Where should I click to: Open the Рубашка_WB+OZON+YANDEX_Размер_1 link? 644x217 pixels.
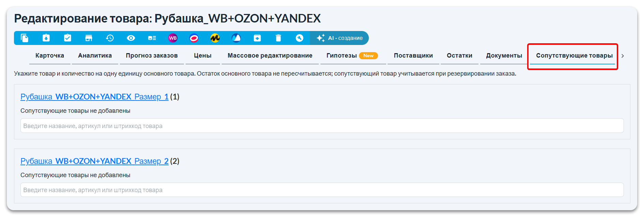click(x=94, y=97)
